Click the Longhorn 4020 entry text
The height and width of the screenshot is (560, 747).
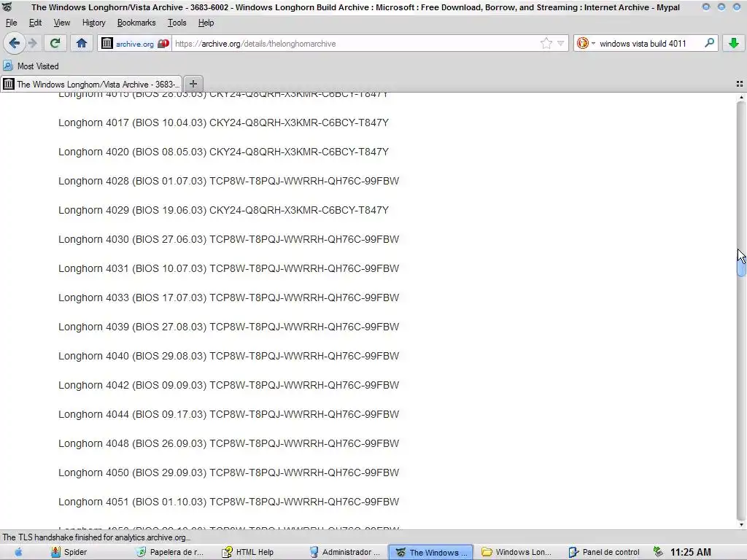(223, 152)
